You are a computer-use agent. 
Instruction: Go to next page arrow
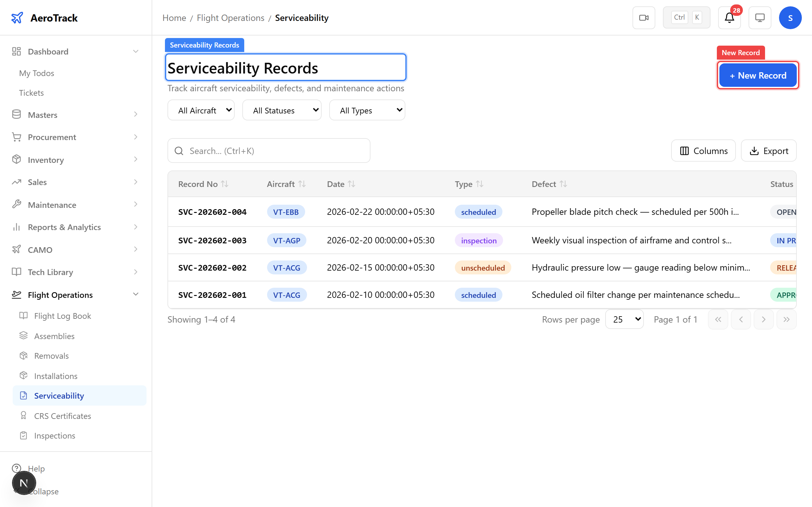coord(763,319)
